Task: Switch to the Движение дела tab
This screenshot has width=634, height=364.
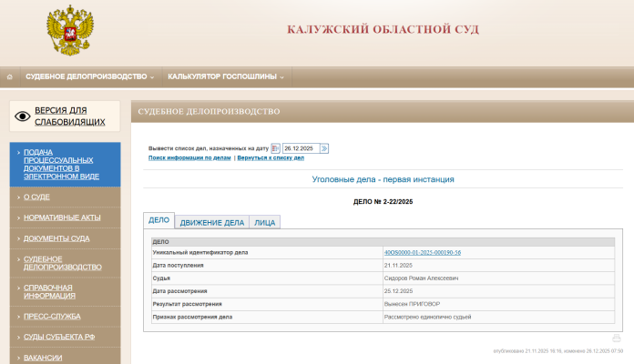Action: 211,222
